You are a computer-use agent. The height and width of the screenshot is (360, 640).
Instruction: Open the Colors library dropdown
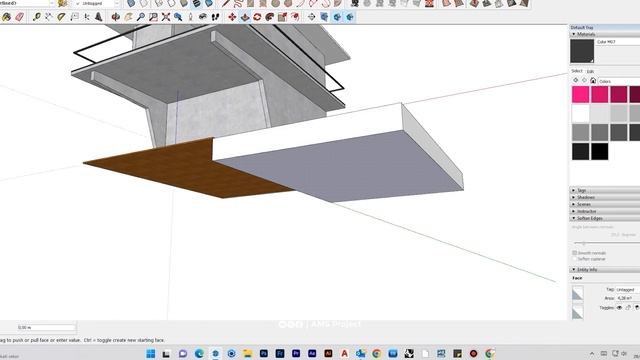point(619,81)
